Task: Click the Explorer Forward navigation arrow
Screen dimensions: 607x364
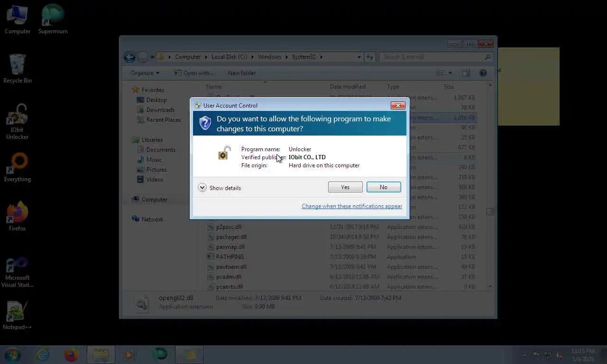Action: click(143, 57)
